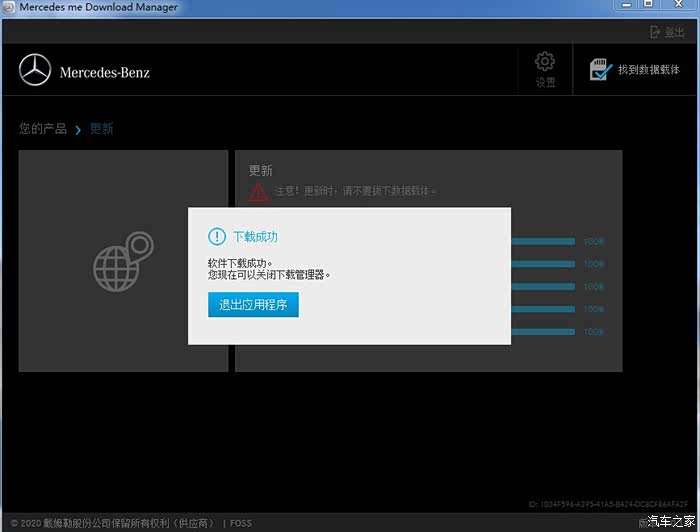Open the 设置 gear icon
This screenshot has height=532, width=700.
click(545, 62)
